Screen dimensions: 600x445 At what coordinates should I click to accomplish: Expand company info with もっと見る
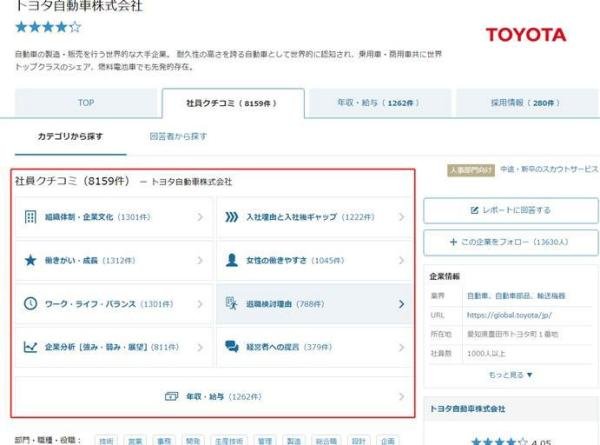(510, 375)
